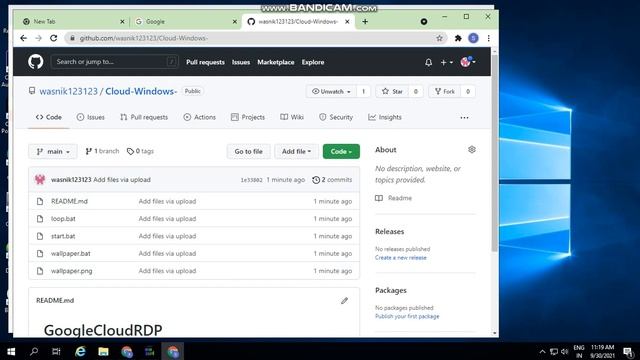Screen dimensions: 640x360
Task: Select the Actions tab
Action: [200, 117]
